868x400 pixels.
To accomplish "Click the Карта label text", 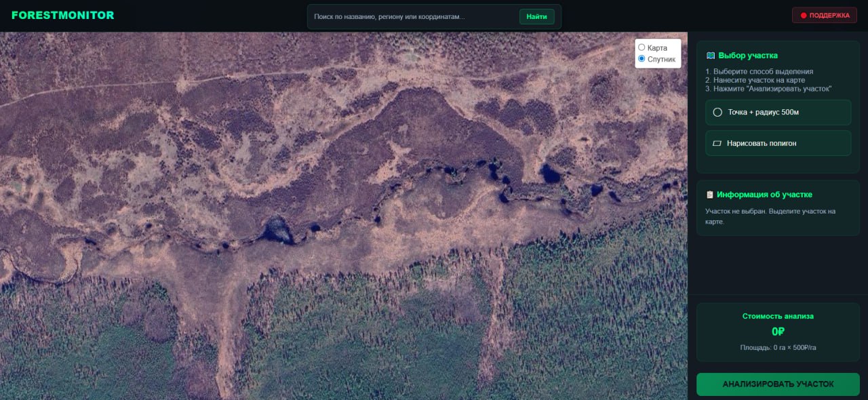I will (x=657, y=48).
